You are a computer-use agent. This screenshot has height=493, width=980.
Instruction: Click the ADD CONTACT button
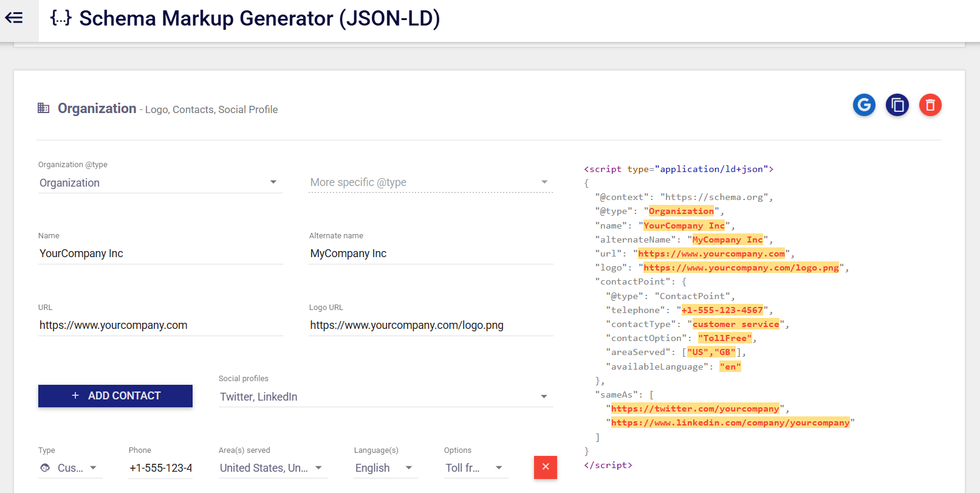(115, 396)
